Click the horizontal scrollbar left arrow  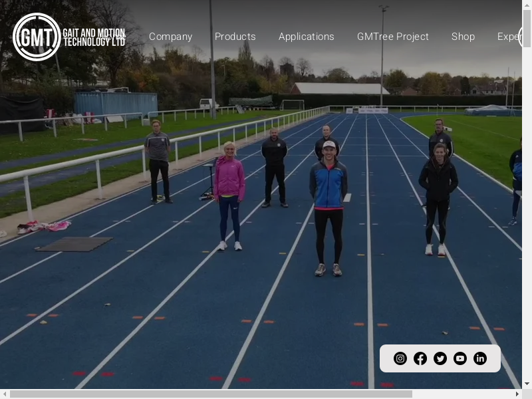click(x=5, y=394)
